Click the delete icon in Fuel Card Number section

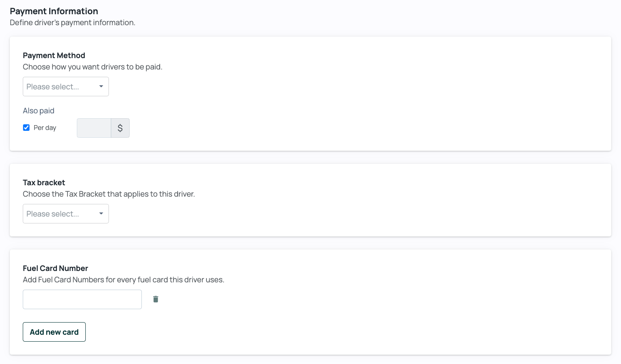[155, 299]
